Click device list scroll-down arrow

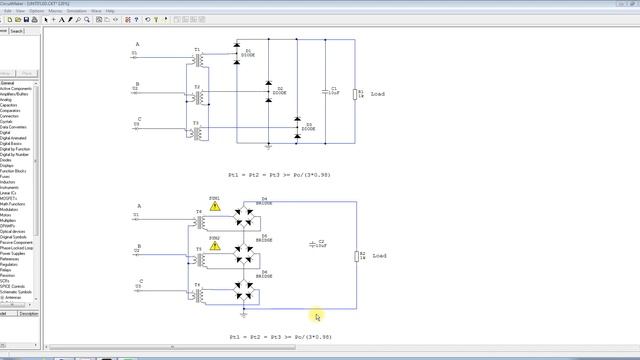(x=36, y=299)
